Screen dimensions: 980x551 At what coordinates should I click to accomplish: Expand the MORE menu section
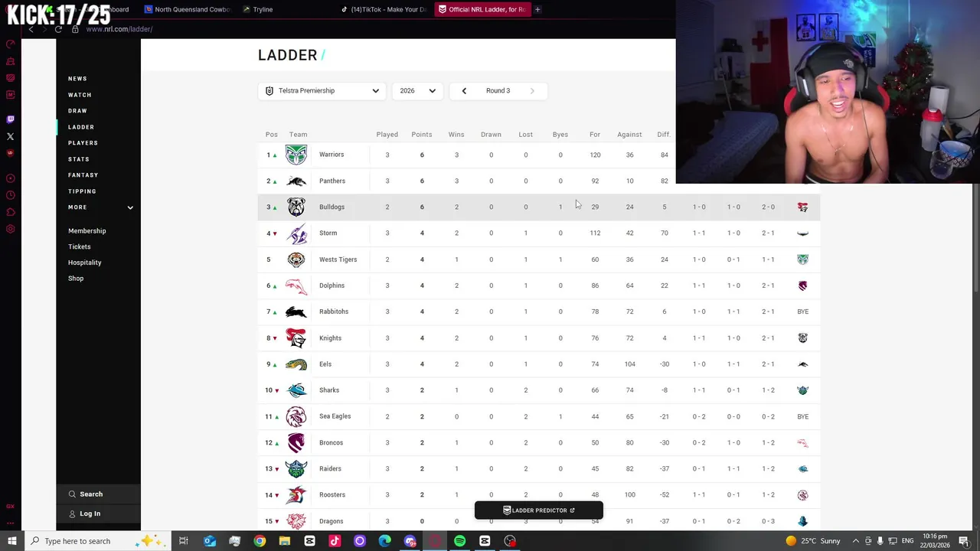99,207
